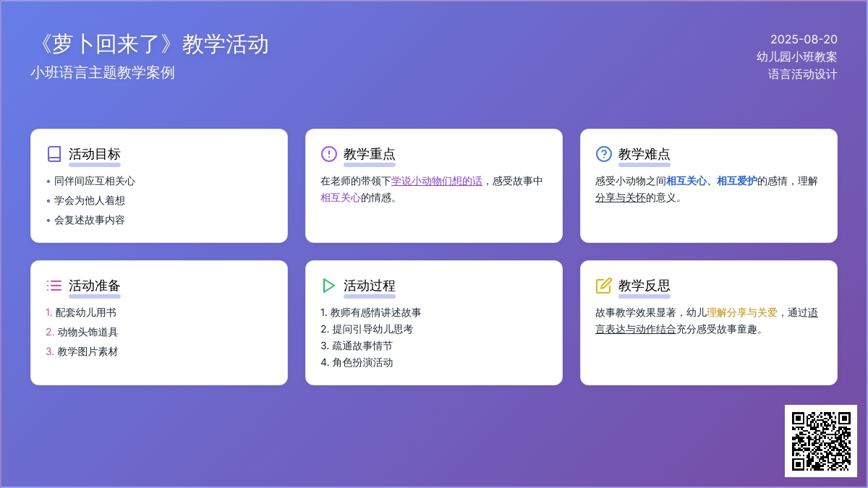Click the card heading 教学反思

pyautogui.click(x=644, y=286)
